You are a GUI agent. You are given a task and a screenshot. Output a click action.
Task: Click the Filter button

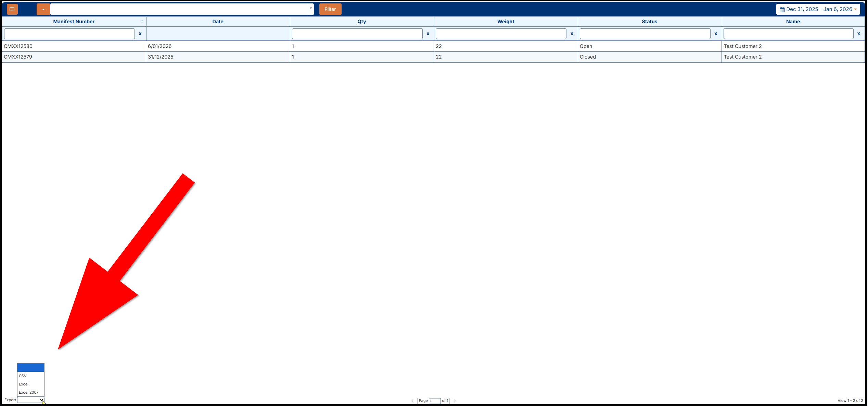tap(330, 9)
